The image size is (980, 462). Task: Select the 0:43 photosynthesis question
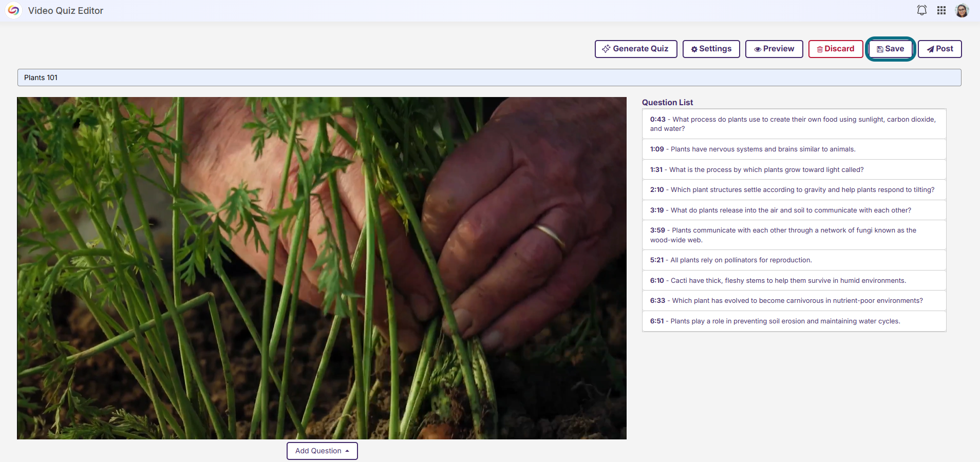(x=794, y=124)
